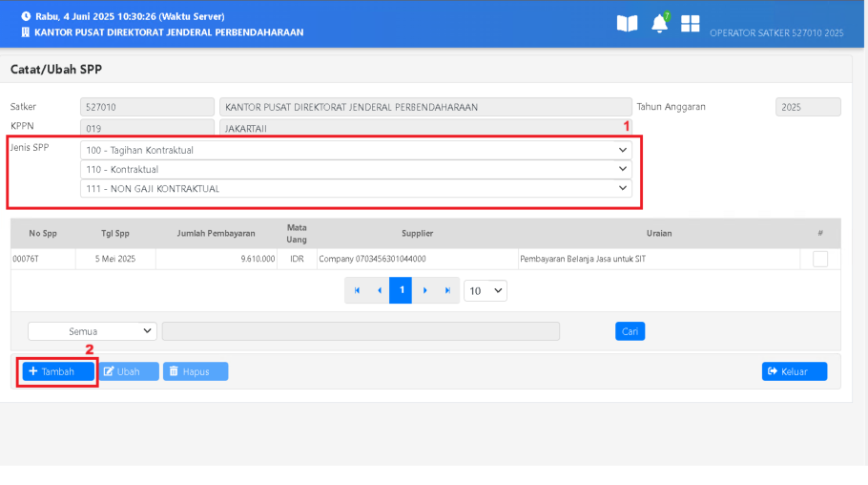This screenshot has width=868, height=485.
Task: Open the 110 - Kontraktual dropdown
Action: coord(356,169)
